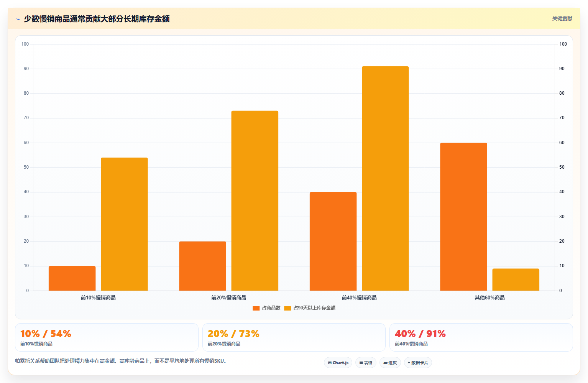Viewport: 588px width, 383px height.
Task: Click the lightning icon beside the chart title
Action: point(18,19)
